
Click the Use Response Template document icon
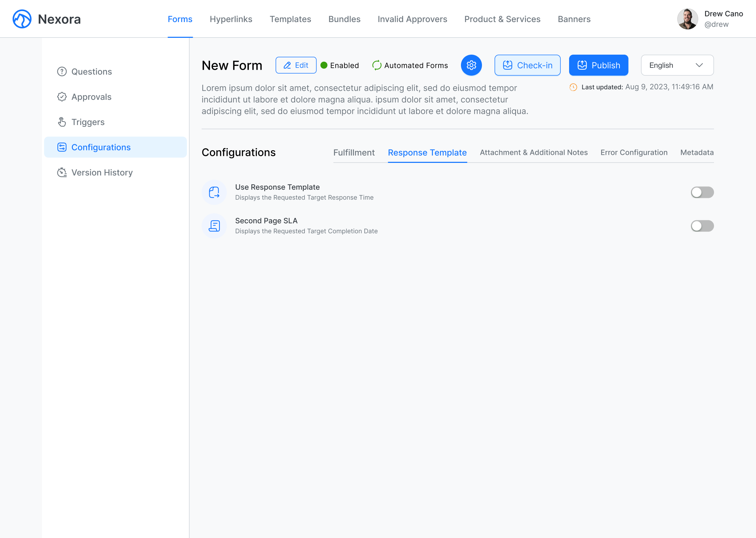(214, 192)
